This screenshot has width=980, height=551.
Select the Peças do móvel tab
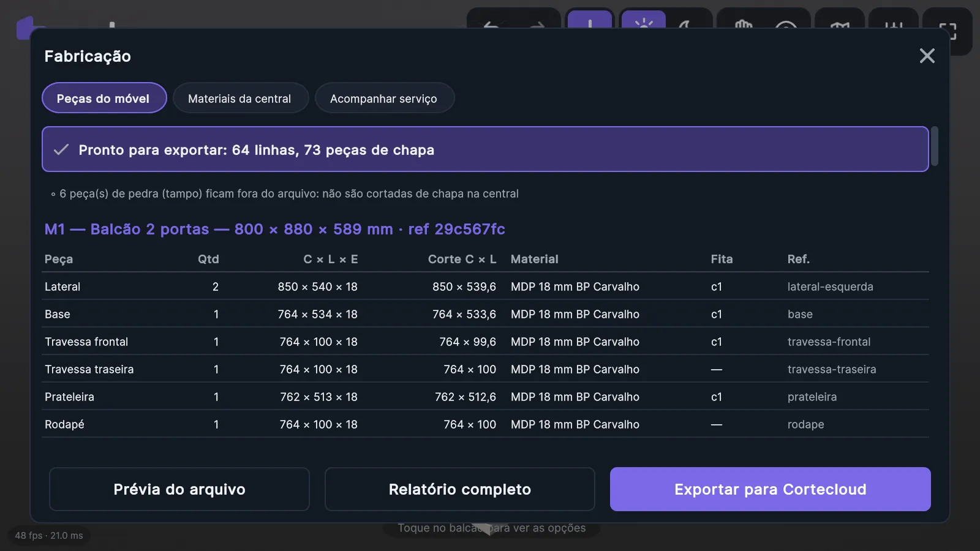[x=104, y=98]
